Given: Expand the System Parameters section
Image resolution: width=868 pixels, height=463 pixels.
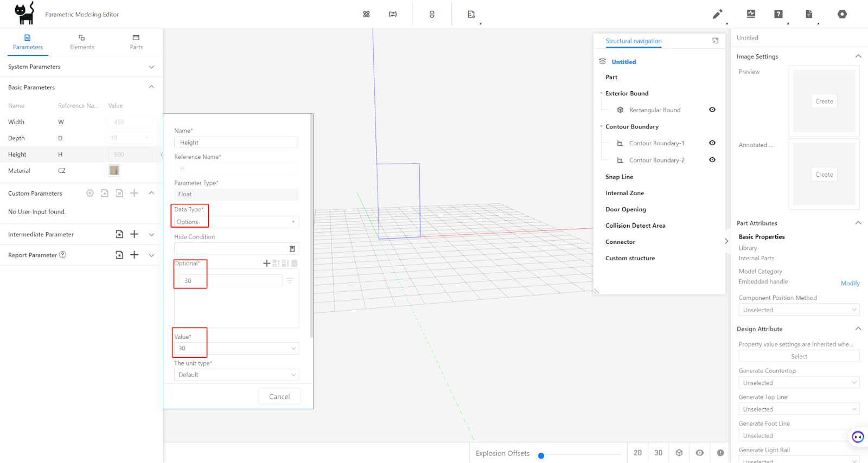Looking at the screenshot, I should coord(151,67).
